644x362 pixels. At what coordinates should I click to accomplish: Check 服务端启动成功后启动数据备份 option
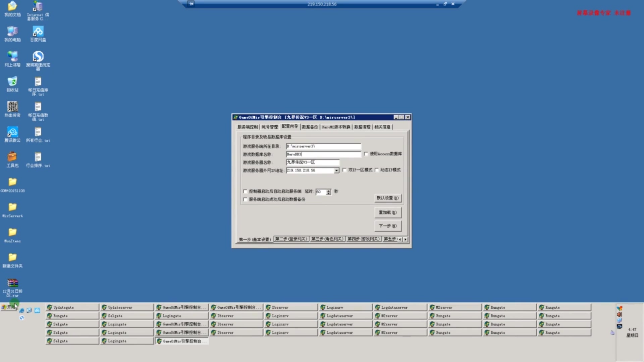[245, 199]
